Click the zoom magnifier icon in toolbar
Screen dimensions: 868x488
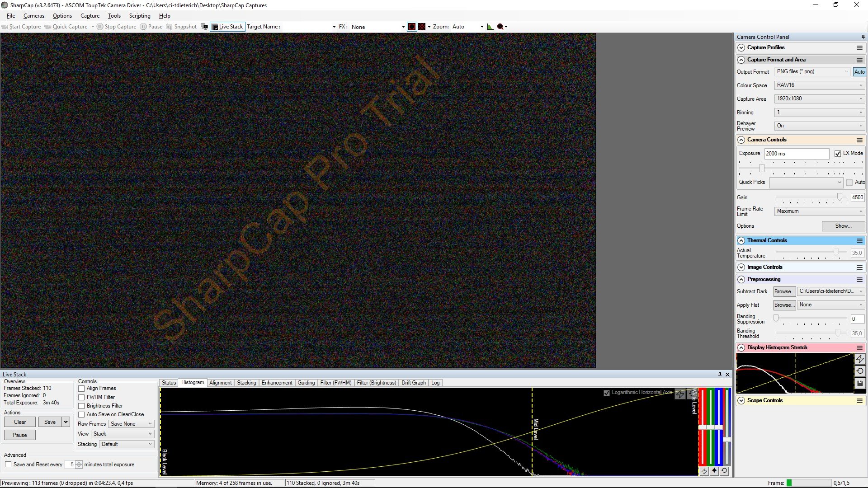(x=500, y=27)
